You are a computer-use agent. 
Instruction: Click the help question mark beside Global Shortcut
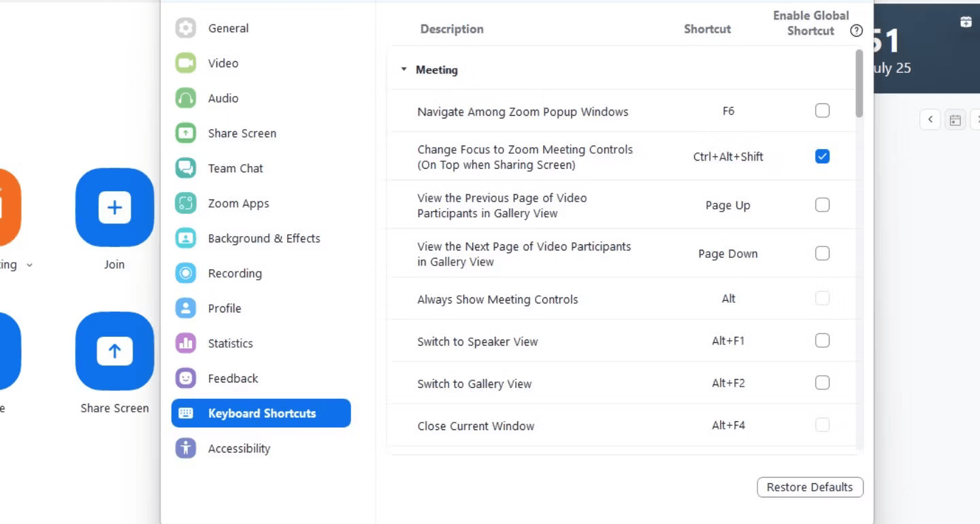point(857,31)
